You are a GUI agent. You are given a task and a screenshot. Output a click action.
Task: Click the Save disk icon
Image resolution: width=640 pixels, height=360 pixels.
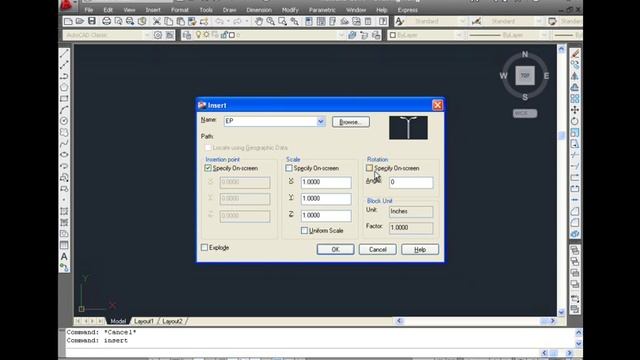[92, 21]
